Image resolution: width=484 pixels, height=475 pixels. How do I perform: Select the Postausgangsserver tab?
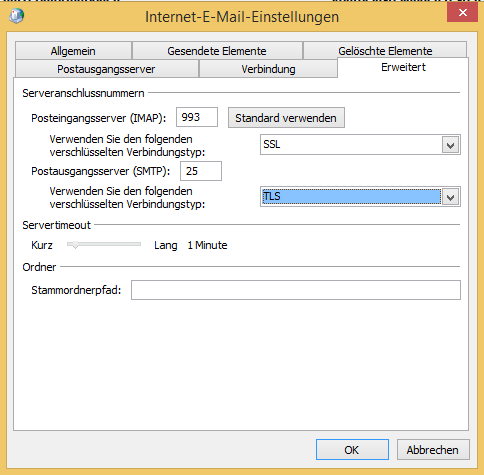coord(106,69)
